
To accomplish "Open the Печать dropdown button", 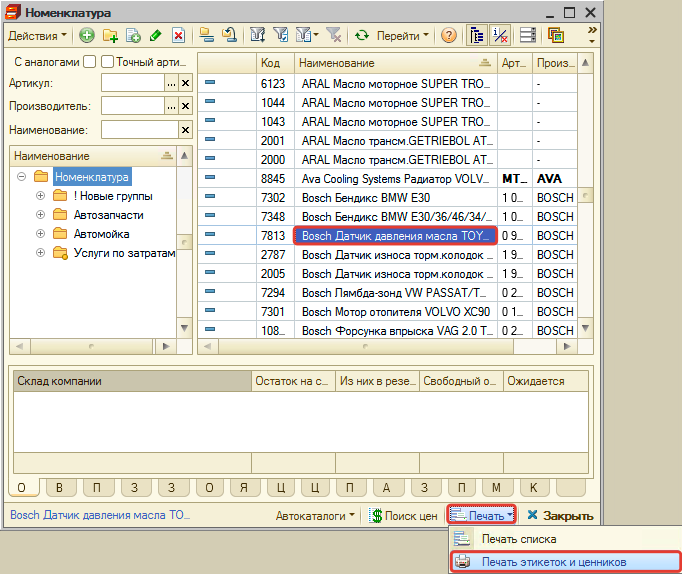I will (482, 516).
